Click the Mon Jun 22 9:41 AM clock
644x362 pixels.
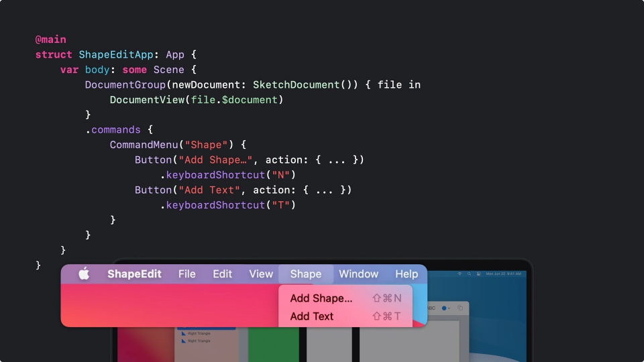(503, 274)
